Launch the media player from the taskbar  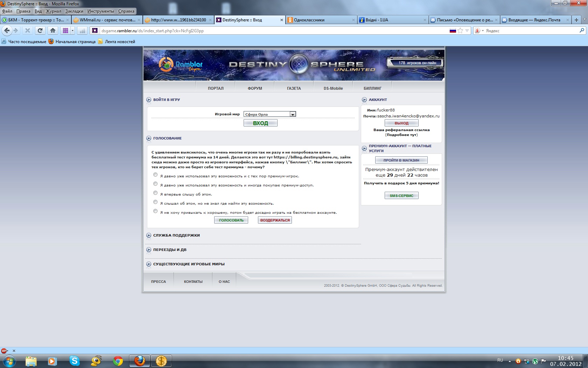[x=52, y=361]
